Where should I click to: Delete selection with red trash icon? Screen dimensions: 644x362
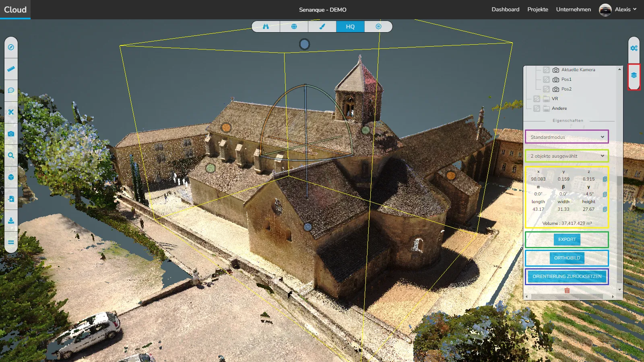(567, 290)
